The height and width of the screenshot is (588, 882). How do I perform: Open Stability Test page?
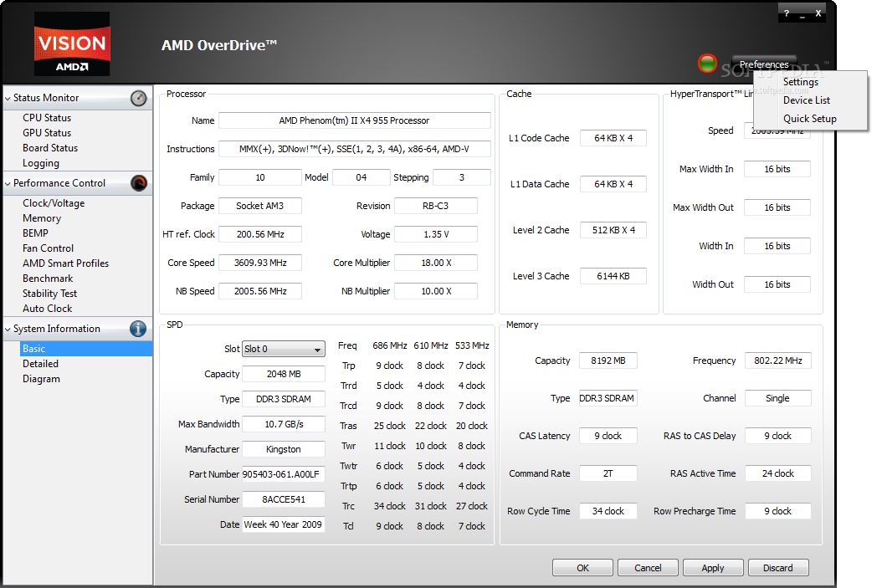49,294
